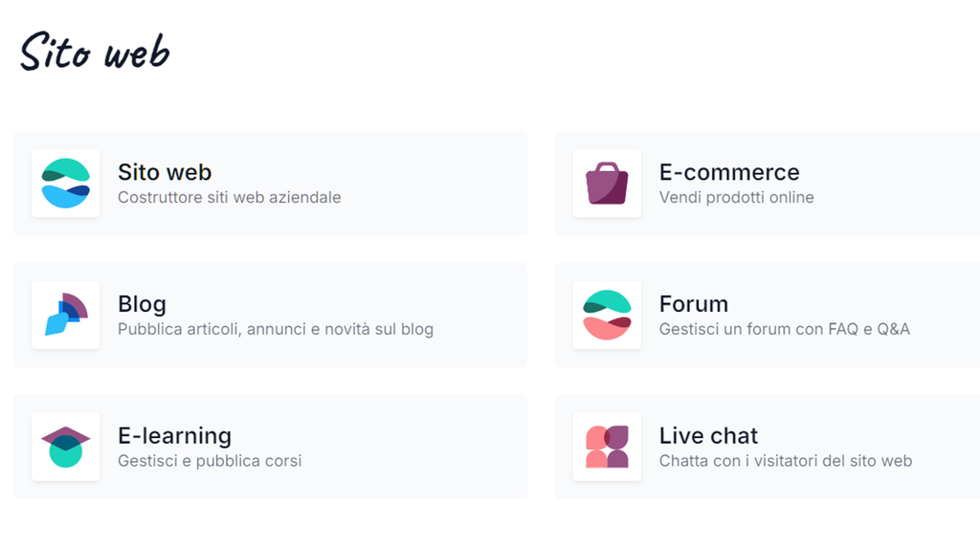Click 'Gestisci un forum con FAQ e Q&A'
The width and height of the screenshot is (980, 546).
785,329
